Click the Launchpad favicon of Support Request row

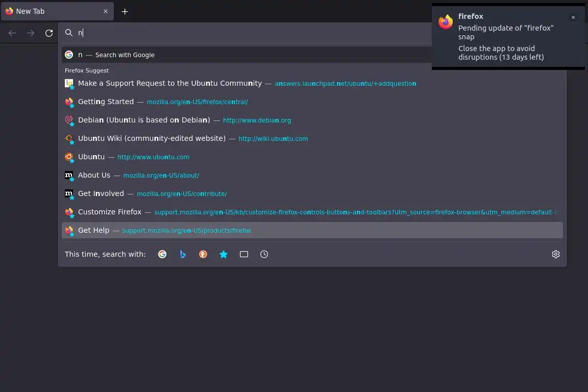tap(69, 83)
